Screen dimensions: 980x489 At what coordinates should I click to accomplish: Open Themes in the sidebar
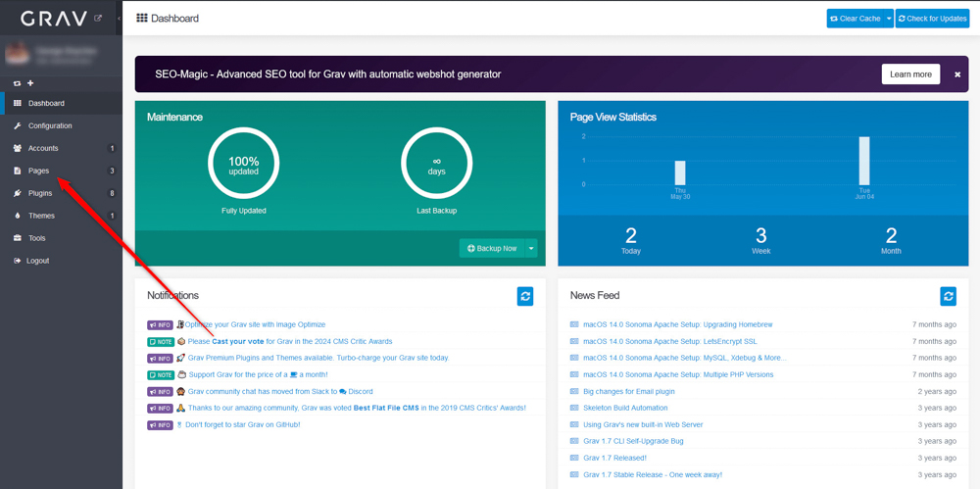(x=61, y=216)
